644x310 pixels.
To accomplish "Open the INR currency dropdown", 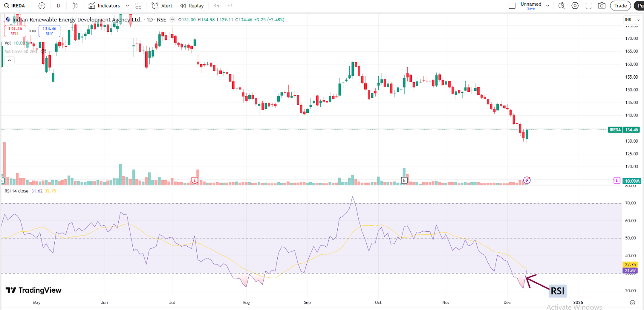I will (632, 20).
